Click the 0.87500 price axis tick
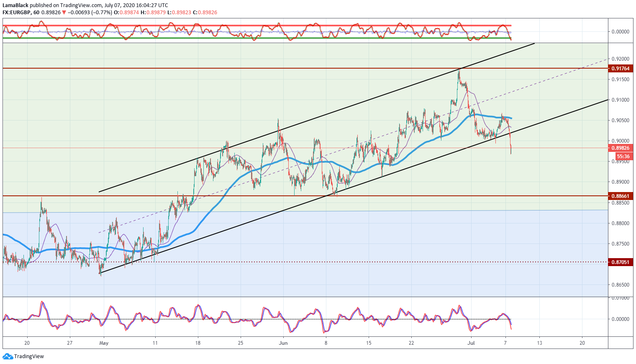Viewport: 636px width, 364px height. (621, 244)
